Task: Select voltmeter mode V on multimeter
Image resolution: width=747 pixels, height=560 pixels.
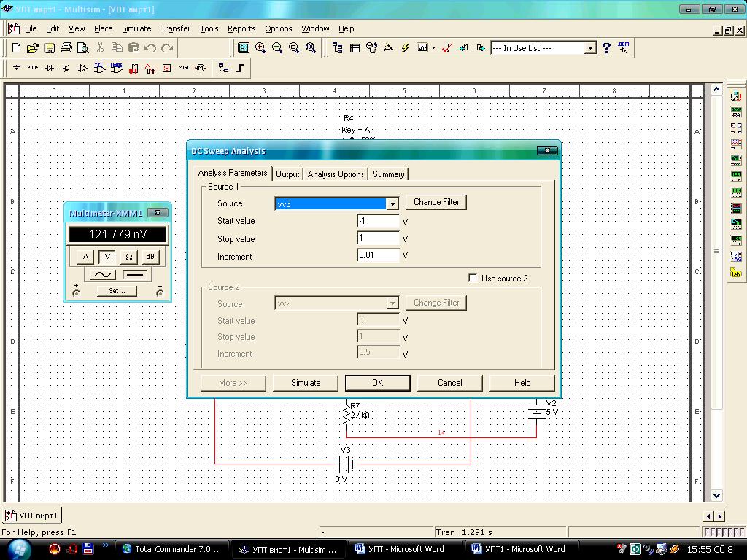Action: [107, 257]
